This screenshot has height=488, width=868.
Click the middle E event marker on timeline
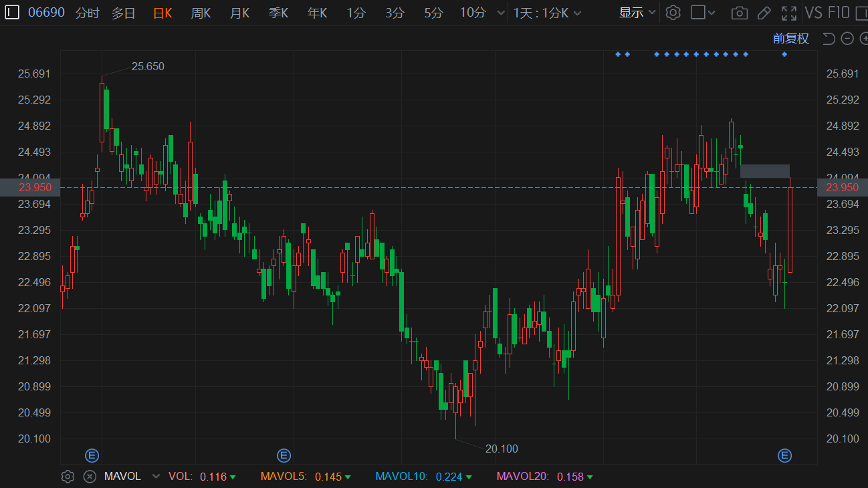[x=284, y=456]
